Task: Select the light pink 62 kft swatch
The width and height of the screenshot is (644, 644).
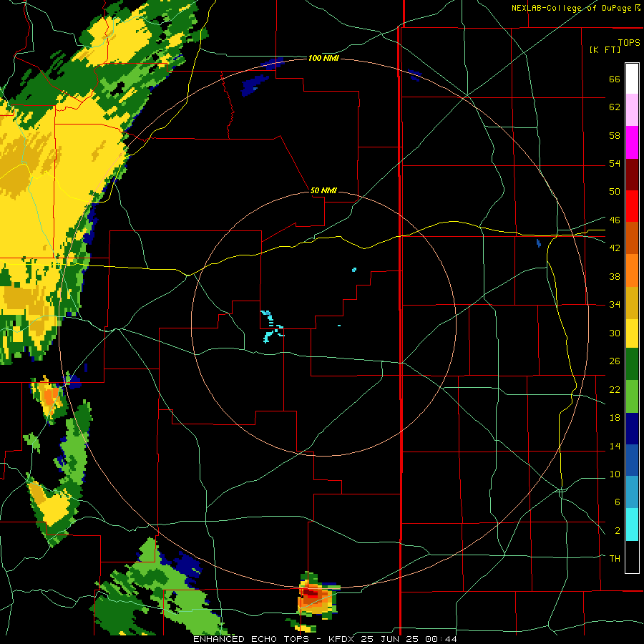Action: pos(632,109)
